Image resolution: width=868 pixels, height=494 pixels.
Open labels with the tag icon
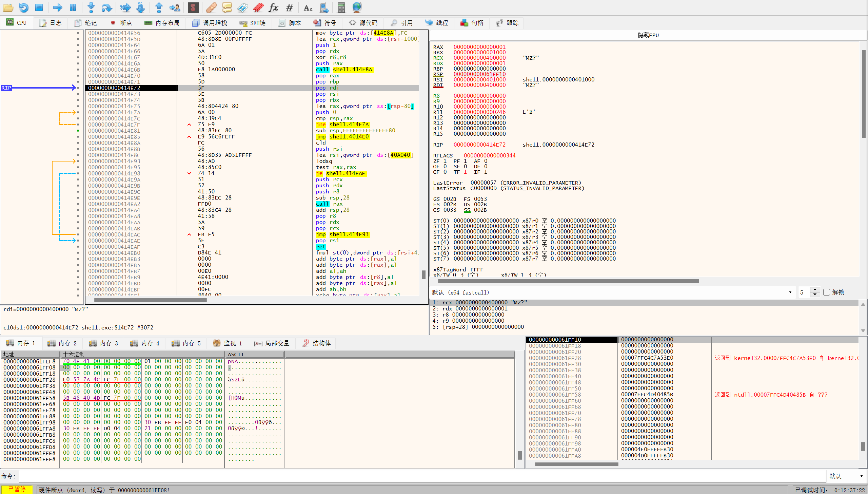point(243,7)
